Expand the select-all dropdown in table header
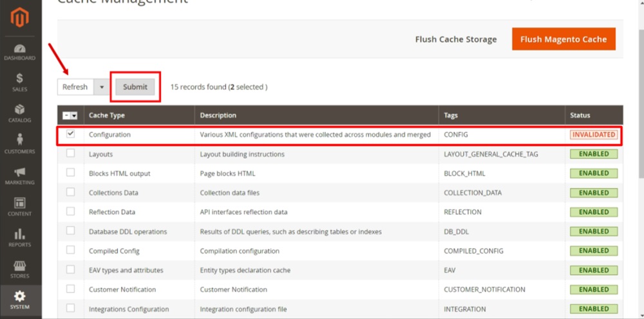The height and width of the screenshot is (319, 644). (x=74, y=116)
